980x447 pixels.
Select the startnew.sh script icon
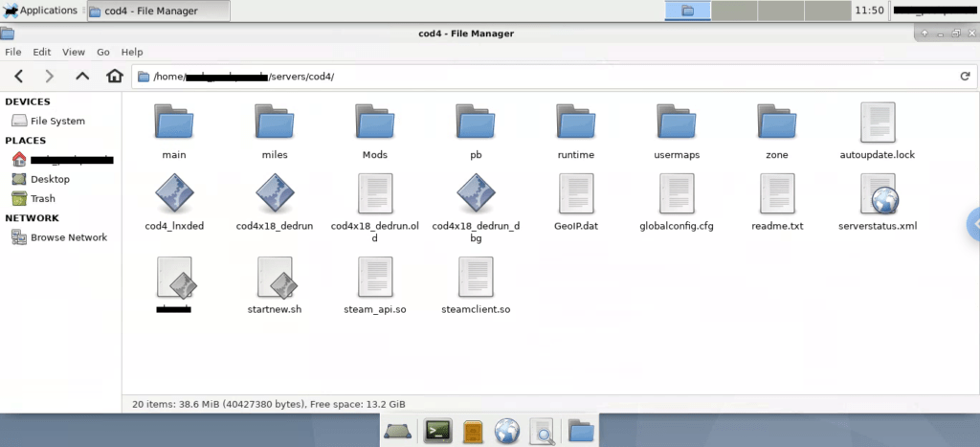coord(278,277)
